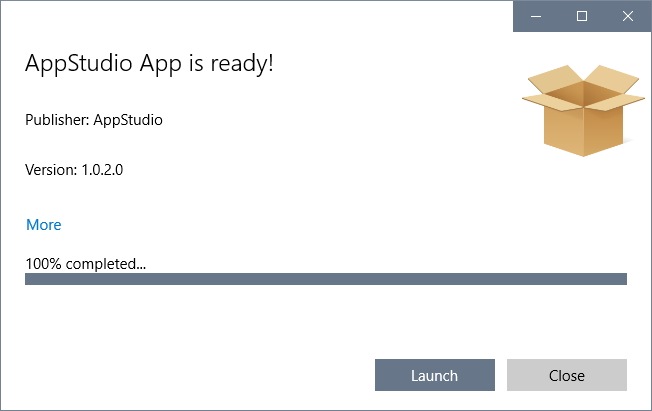
Task: Open the More details link
Action: 44,225
